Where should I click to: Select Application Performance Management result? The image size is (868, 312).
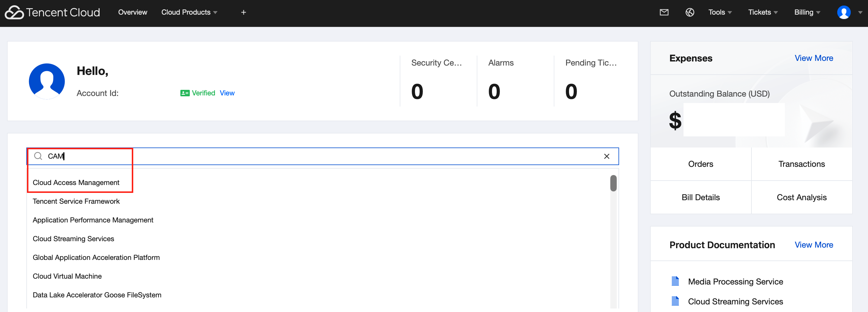point(93,220)
